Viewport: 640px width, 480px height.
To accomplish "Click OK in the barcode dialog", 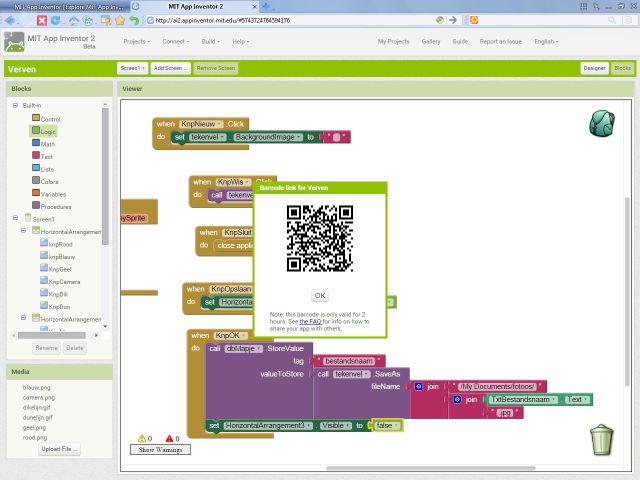I will pyautogui.click(x=320, y=295).
